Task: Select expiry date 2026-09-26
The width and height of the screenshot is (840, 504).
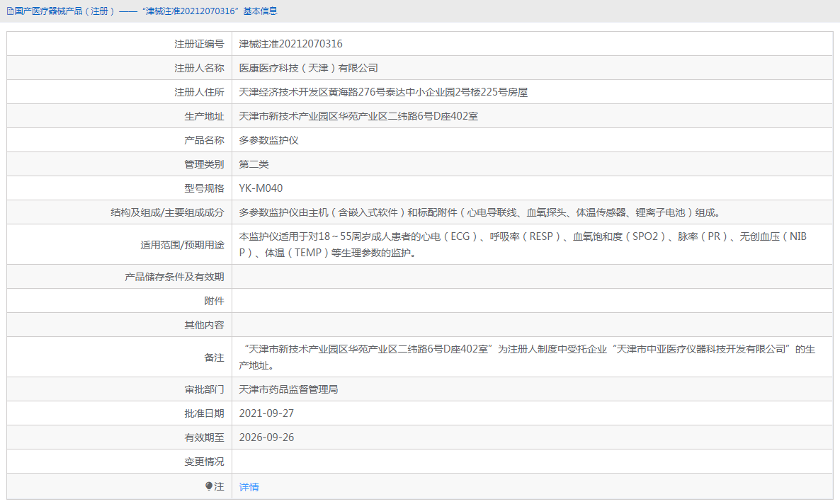Action: (x=266, y=437)
